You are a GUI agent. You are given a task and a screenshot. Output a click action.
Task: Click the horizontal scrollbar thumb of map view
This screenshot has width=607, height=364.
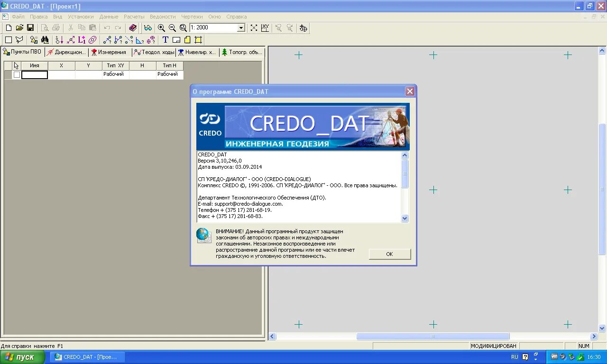(x=433, y=336)
